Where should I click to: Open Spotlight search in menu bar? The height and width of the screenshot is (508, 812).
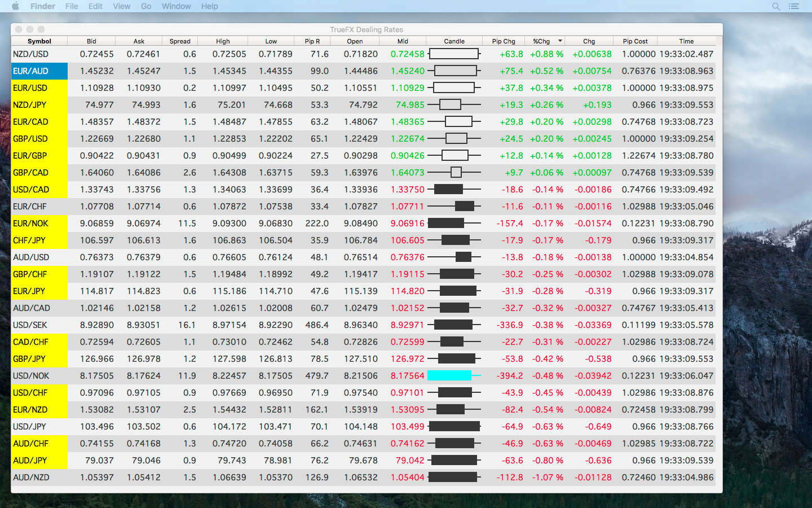[776, 6]
